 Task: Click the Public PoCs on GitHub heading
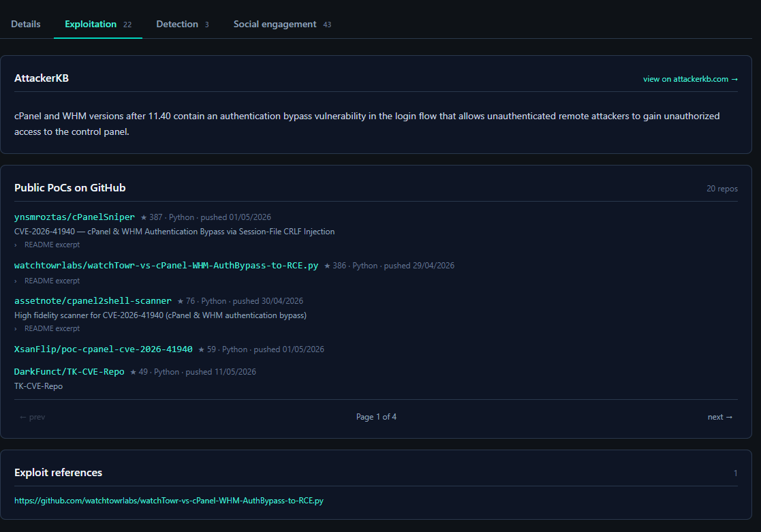coord(70,188)
